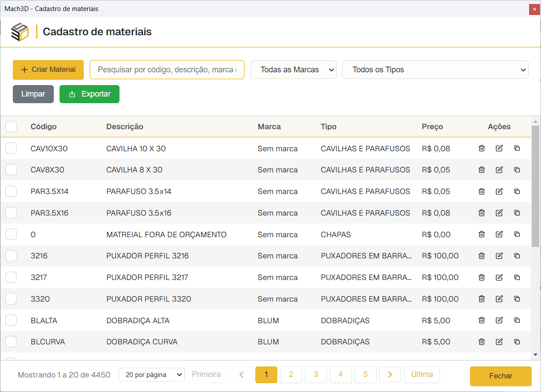Edit MATREIAL FORA DE ORÇAMENTO entry
This screenshot has width=541, height=392.
click(499, 235)
